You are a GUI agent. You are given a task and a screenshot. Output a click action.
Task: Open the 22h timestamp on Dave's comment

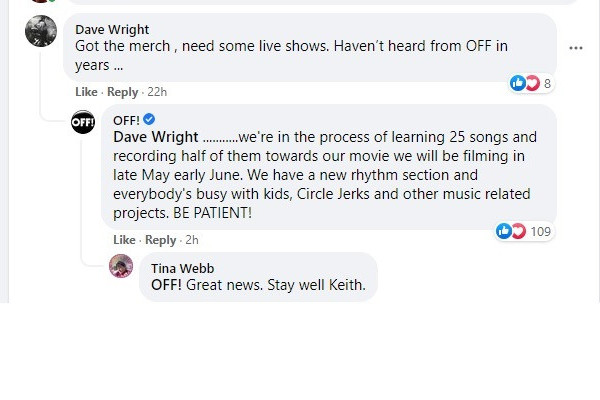point(156,92)
